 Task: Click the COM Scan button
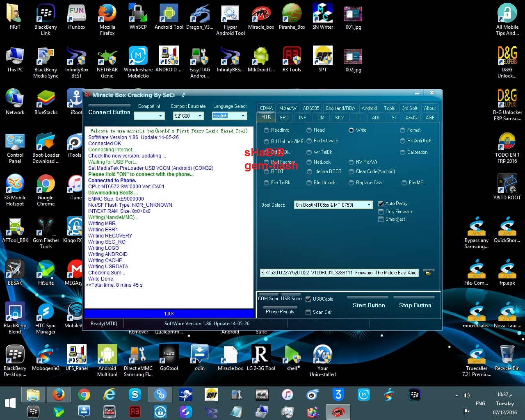268,298
